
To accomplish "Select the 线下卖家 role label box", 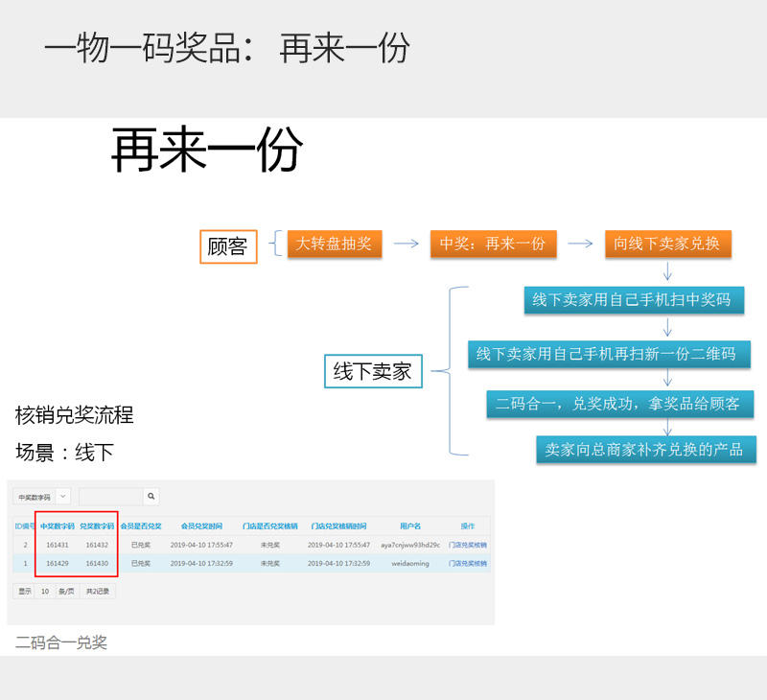I will click(372, 371).
